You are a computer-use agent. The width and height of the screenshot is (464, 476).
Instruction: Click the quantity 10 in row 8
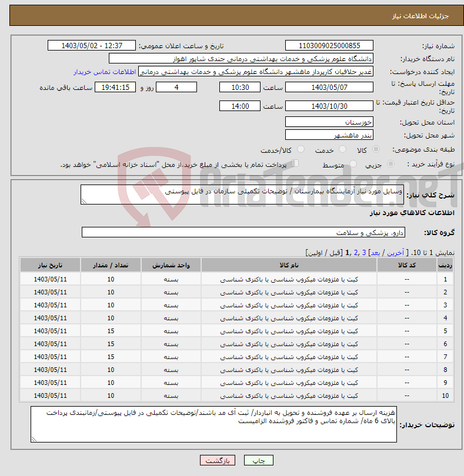click(x=111, y=370)
